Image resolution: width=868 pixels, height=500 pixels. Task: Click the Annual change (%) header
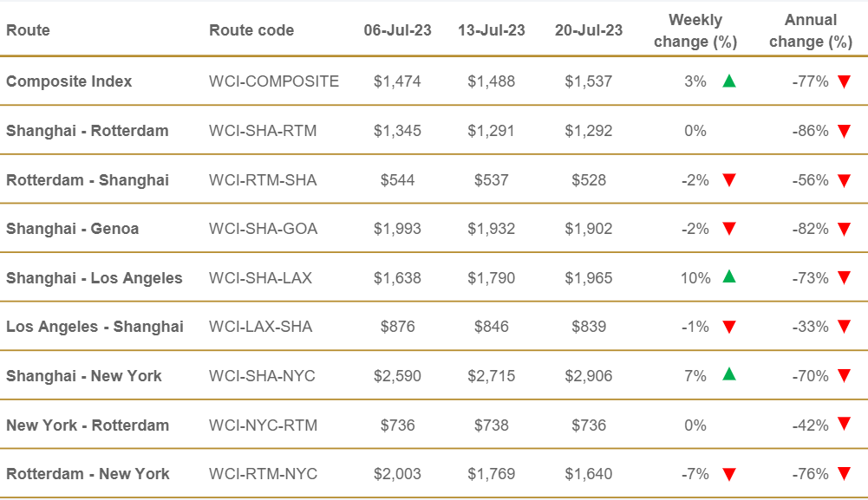point(811,30)
